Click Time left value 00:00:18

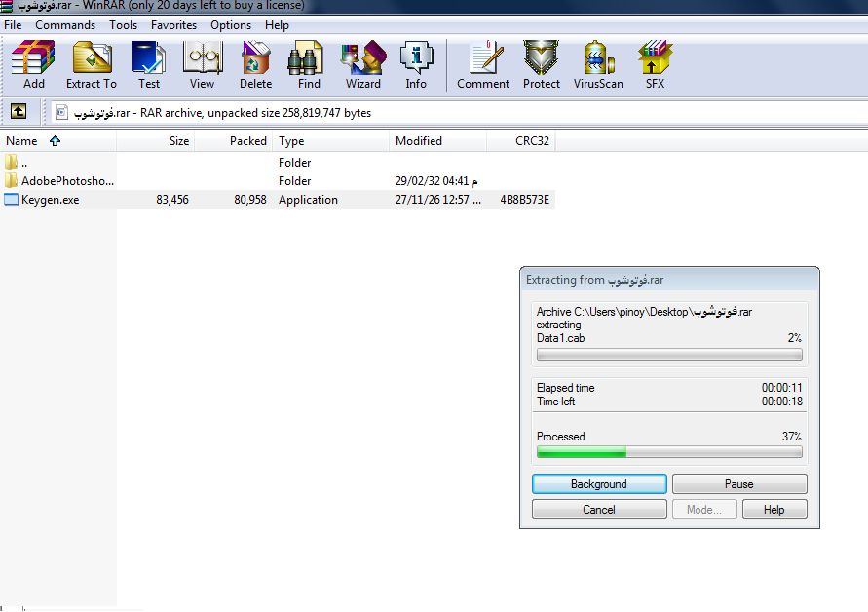(781, 402)
